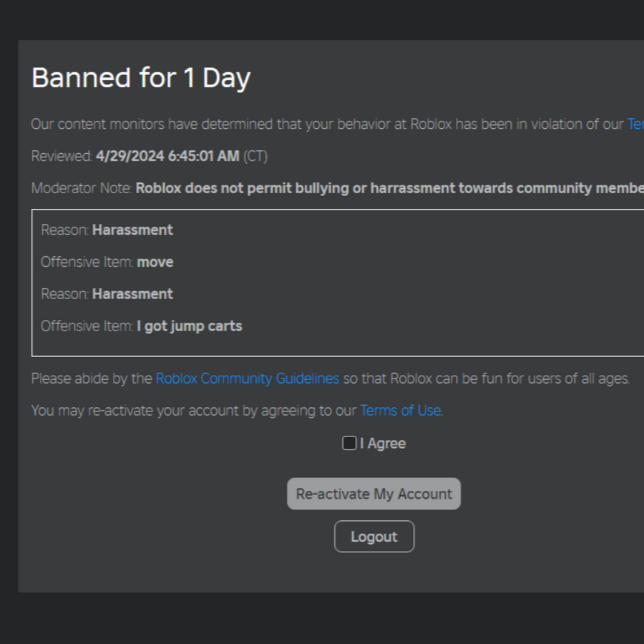The height and width of the screenshot is (644, 644).
Task: Click the second 'Reason: Harassment' line
Action: pyautogui.click(x=107, y=294)
